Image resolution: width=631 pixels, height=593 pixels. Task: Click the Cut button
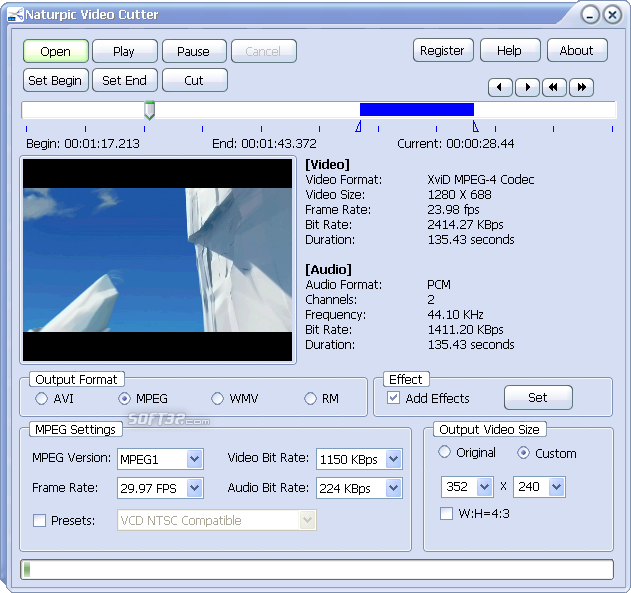194,80
